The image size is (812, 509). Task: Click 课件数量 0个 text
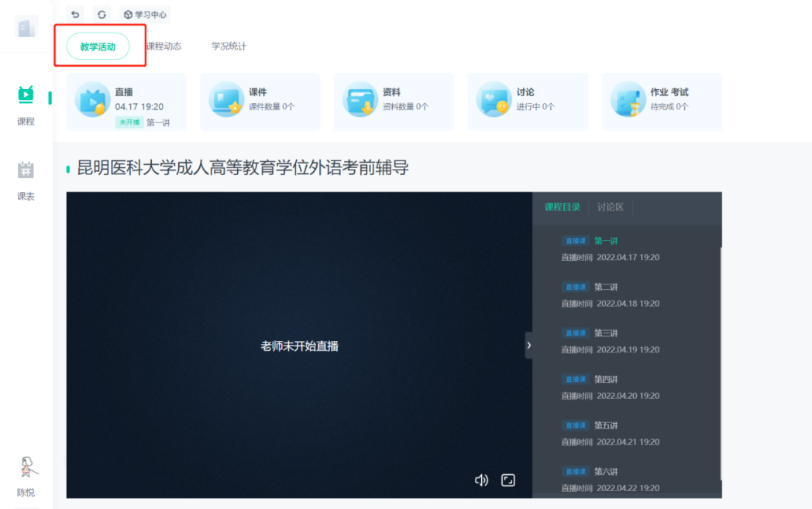click(272, 107)
